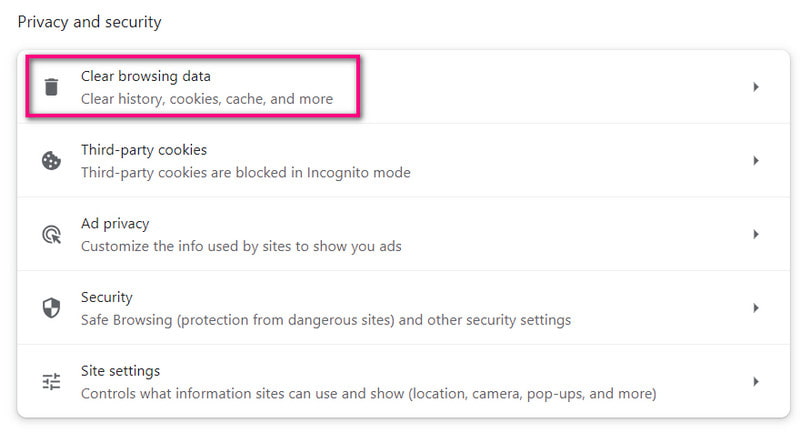Expand the Security row arrow

coord(756,308)
